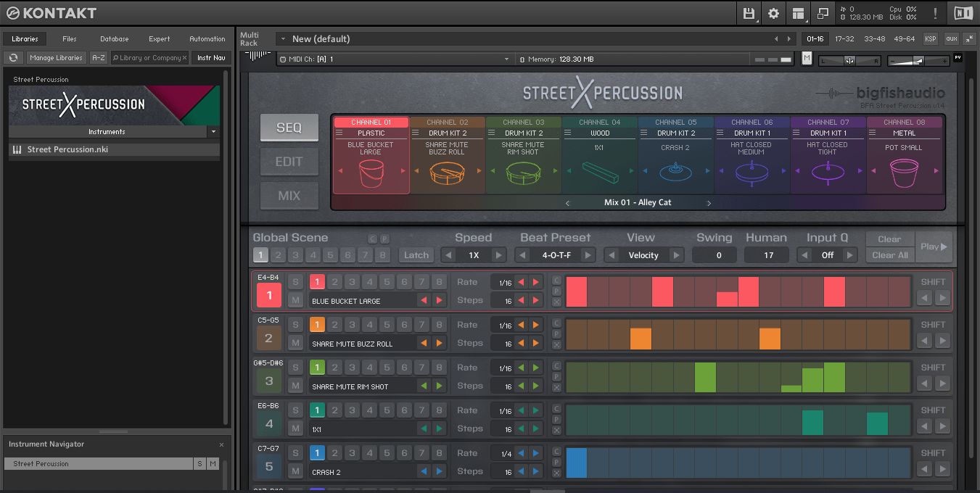
Task: Increase Speed from 1X with right arrow
Action: pyautogui.click(x=498, y=255)
